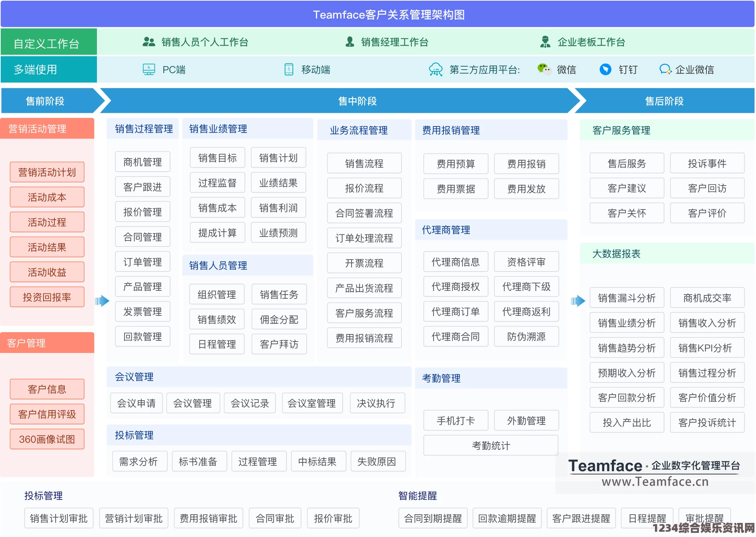Viewport: 756px width, 537px height.
Task: Click the 业绩预测 box
Action: (x=278, y=233)
